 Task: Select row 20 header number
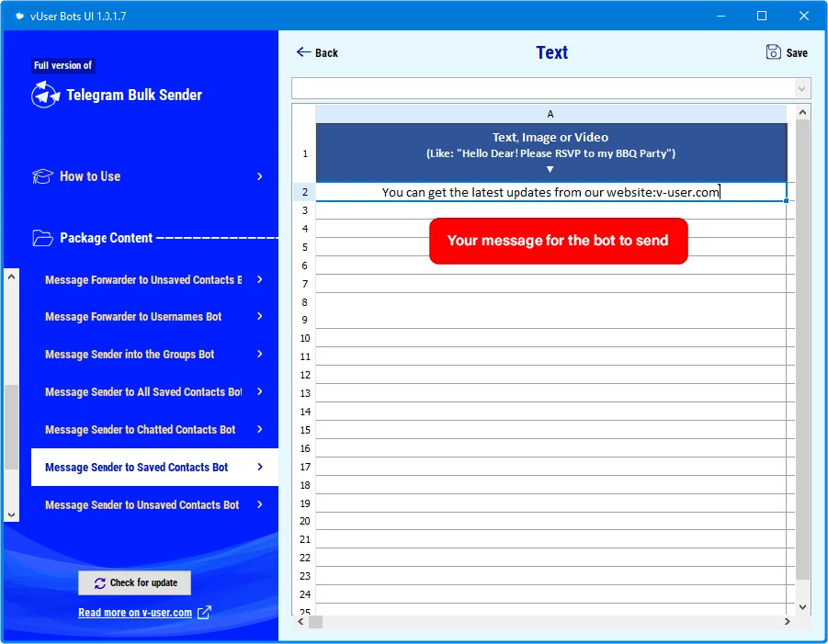tap(305, 521)
